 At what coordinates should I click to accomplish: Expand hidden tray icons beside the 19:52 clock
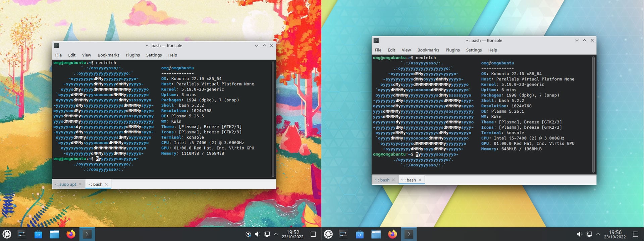pos(276,234)
